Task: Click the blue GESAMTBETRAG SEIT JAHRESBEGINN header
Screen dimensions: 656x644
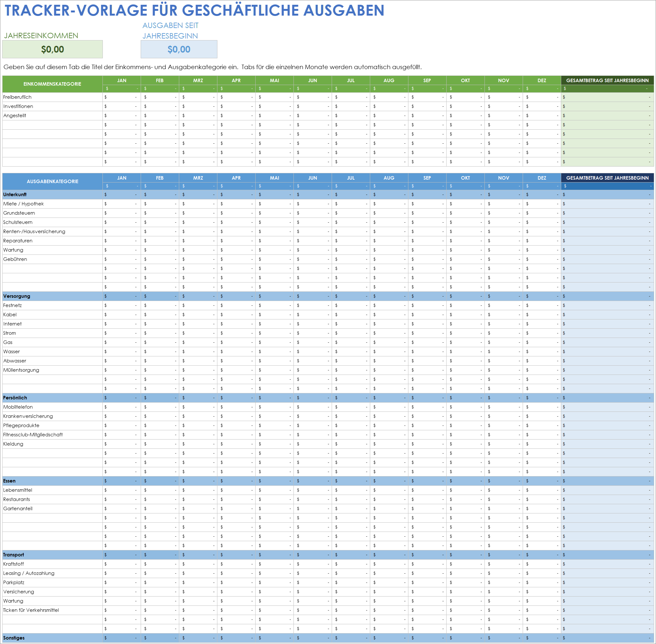Action: tap(607, 178)
